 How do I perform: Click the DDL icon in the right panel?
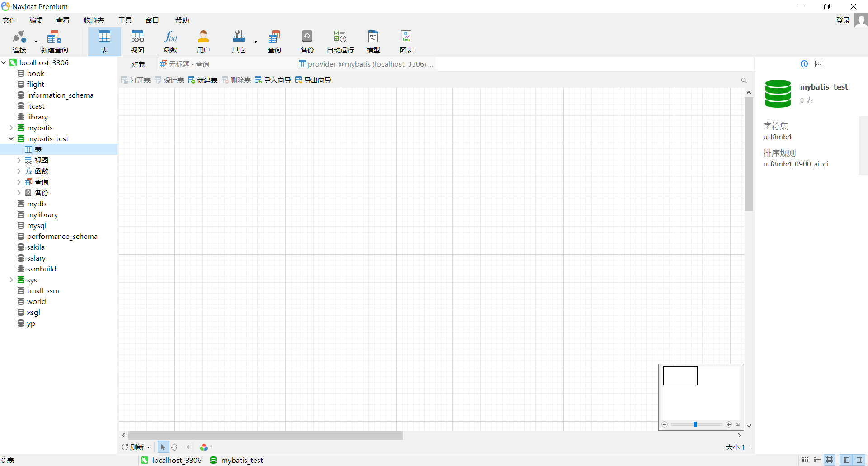pyautogui.click(x=818, y=64)
